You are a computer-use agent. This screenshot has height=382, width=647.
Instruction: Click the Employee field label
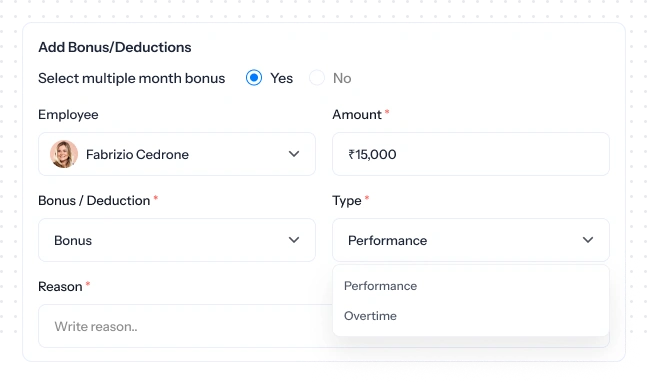point(68,115)
